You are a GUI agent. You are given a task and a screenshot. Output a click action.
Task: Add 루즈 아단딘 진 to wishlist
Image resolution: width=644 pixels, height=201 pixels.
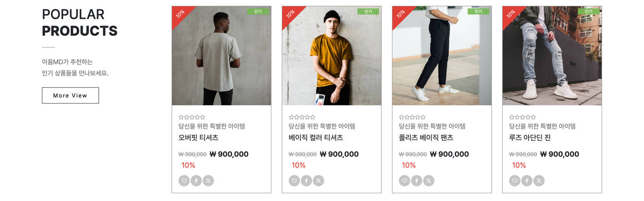515,181
